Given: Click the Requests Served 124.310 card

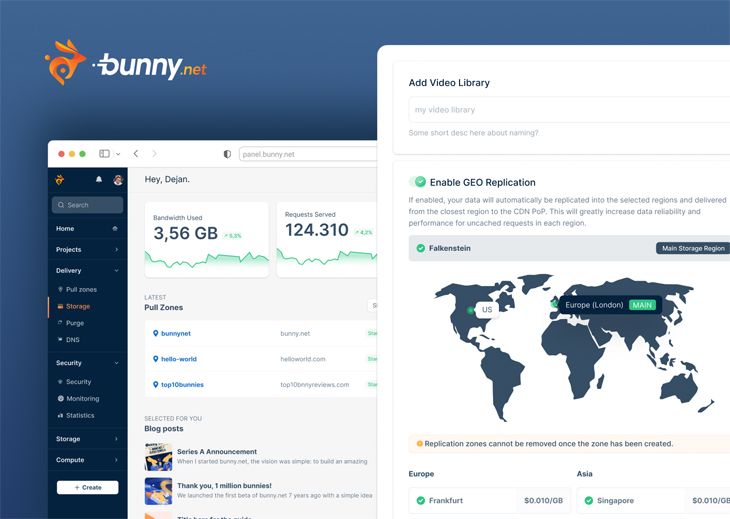Looking at the screenshot, I should click(327, 240).
